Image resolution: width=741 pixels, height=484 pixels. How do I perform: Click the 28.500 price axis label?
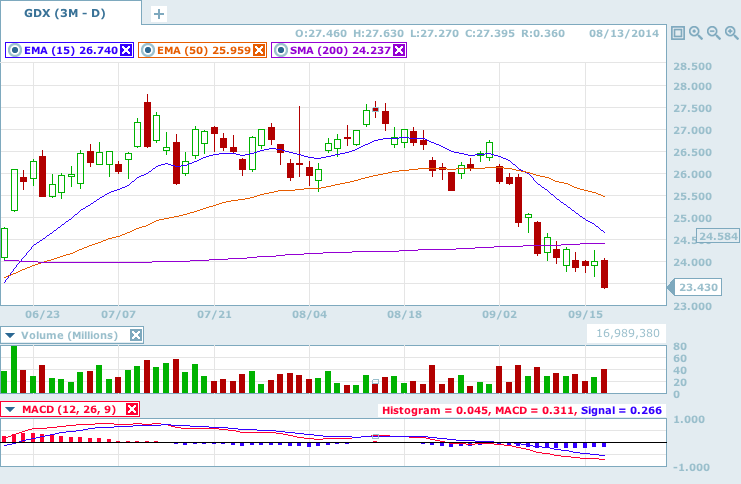click(692, 66)
